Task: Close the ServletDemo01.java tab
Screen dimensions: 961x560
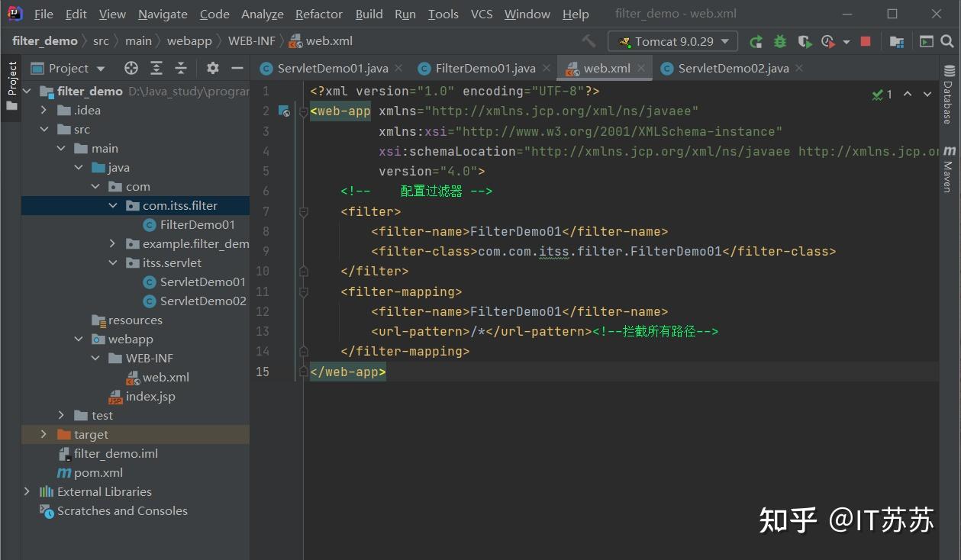Action: click(x=398, y=68)
